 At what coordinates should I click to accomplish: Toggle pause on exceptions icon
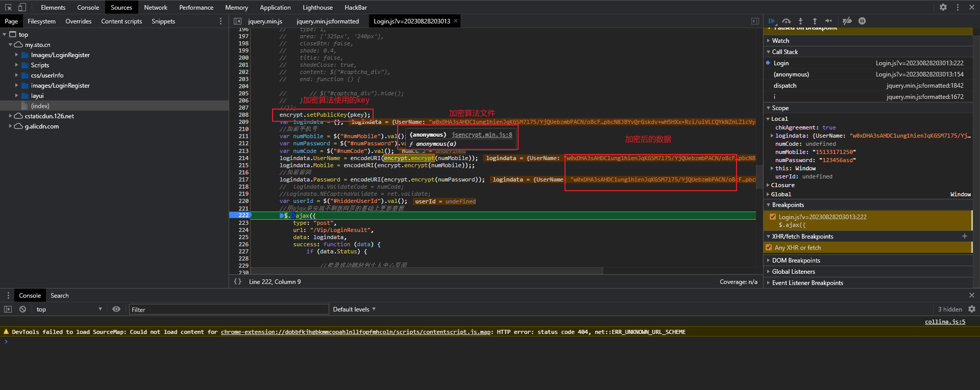[x=862, y=21]
